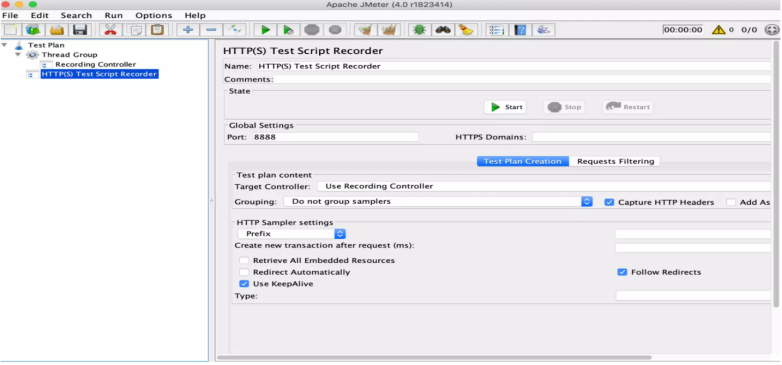Click the Restart recorder button

[628, 107]
